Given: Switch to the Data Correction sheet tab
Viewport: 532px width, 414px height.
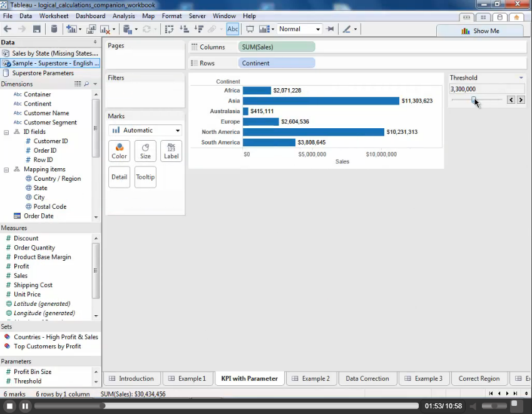Looking at the screenshot, I should pos(367,378).
